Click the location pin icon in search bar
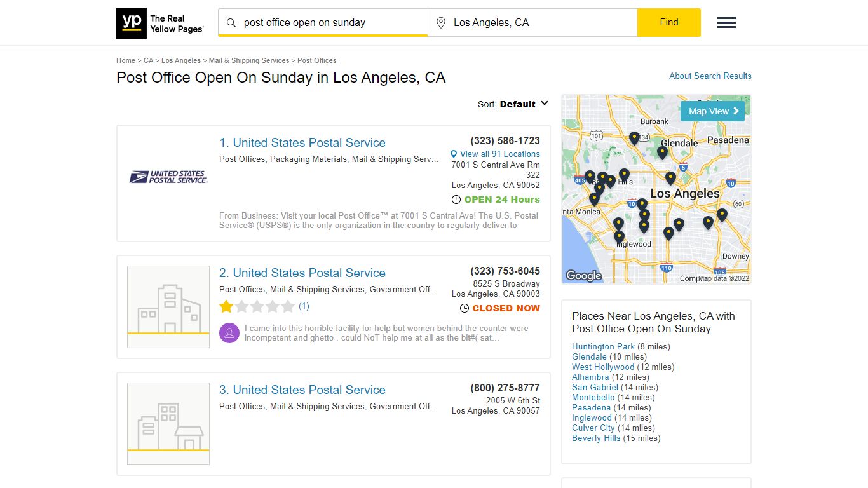Viewport: 868px width, 488px height. point(441,23)
